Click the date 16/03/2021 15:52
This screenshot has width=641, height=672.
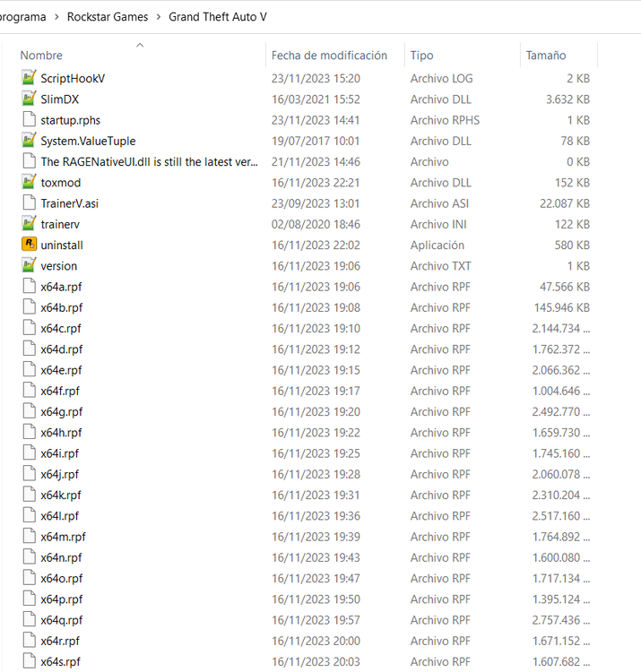(316, 99)
